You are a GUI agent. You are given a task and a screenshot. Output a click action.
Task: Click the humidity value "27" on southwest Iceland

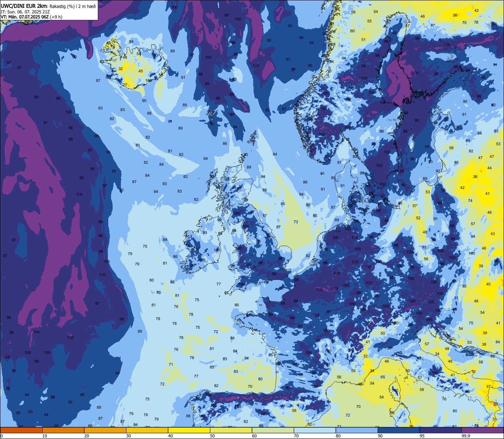[125, 85]
